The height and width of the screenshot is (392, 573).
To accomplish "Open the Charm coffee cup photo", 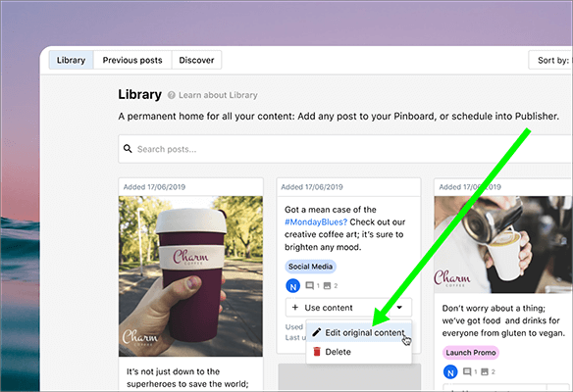I will [x=190, y=276].
